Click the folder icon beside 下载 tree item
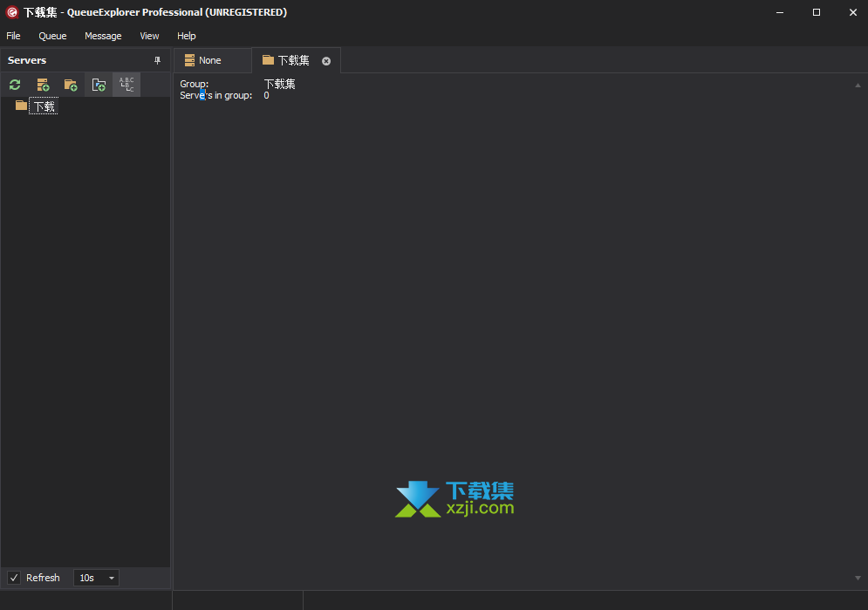Viewport: 868px width, 610px height. click(22, 106)
